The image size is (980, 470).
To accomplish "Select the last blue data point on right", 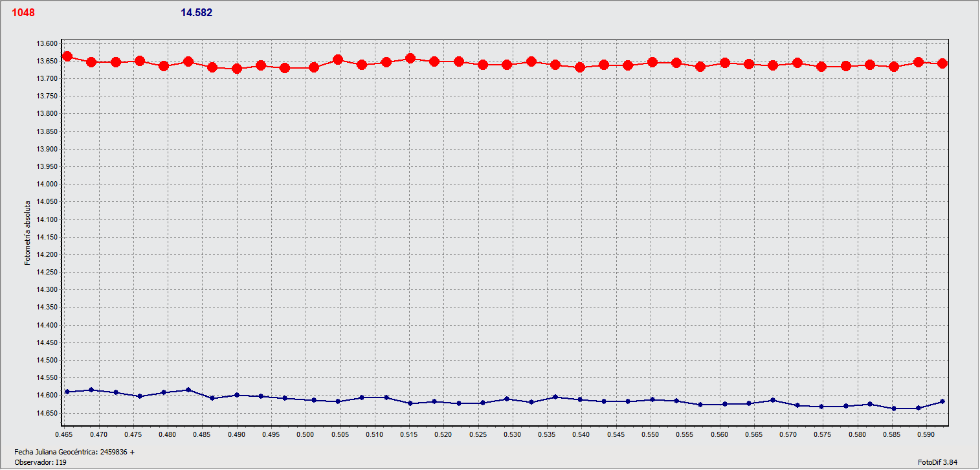I will 942,401.
